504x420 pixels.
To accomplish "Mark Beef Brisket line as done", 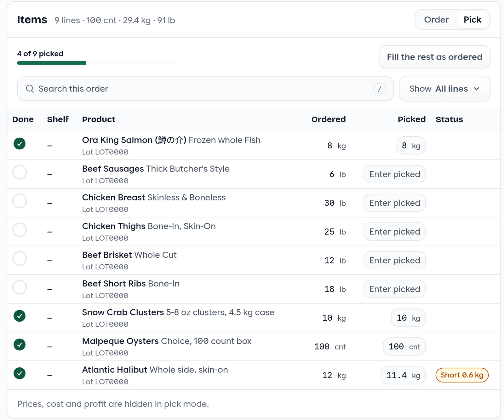I will coord(20,258).
